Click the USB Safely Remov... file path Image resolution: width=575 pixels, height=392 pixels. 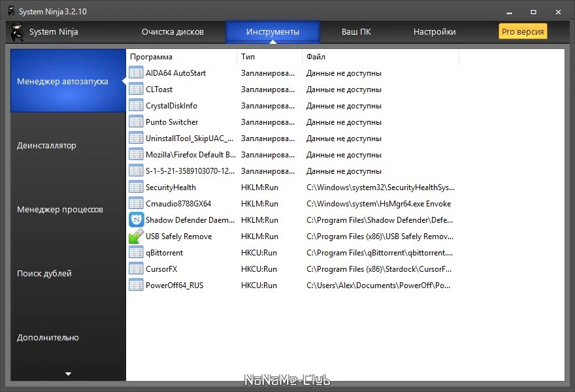[x=380, y=237]
